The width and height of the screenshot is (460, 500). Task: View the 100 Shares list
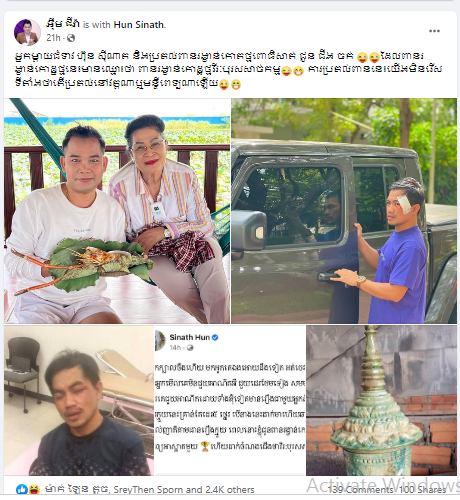[x=422, y=489]
